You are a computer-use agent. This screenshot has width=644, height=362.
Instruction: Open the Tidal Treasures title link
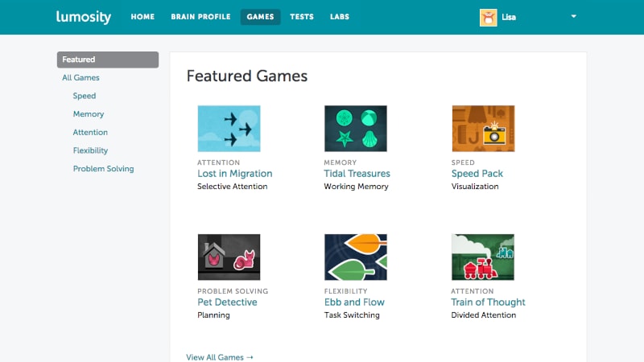357,174
